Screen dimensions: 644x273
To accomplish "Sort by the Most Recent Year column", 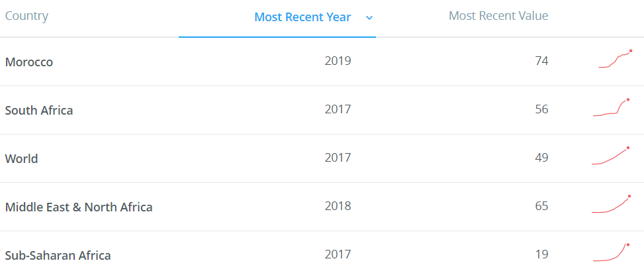I will (302, 17).
